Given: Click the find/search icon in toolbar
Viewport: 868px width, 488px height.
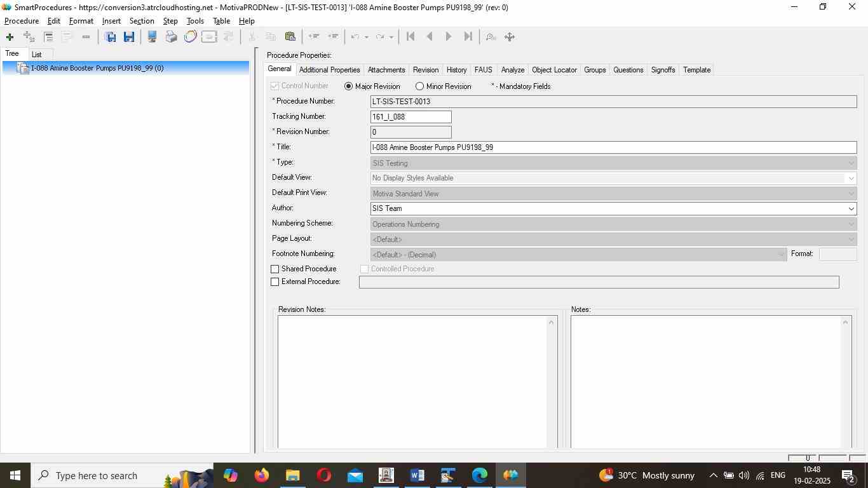Looking at the screenshot, I should click(x=491, y=37).
